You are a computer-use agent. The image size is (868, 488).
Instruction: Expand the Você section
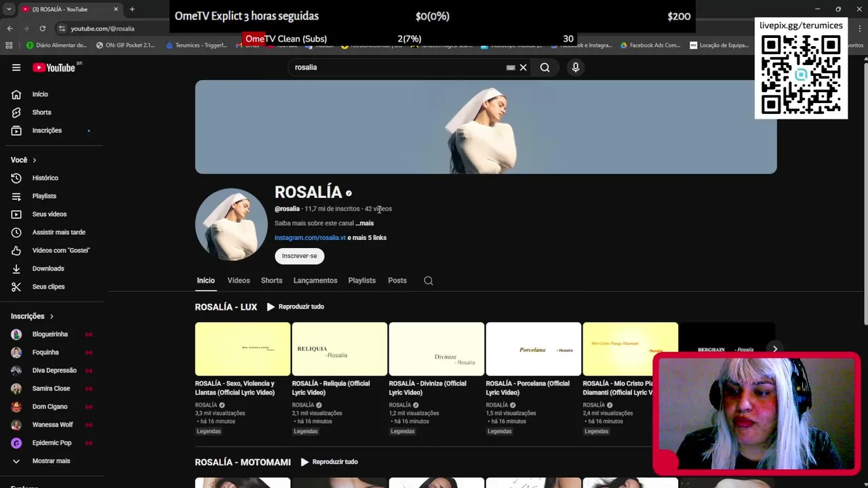pos(24,160)
